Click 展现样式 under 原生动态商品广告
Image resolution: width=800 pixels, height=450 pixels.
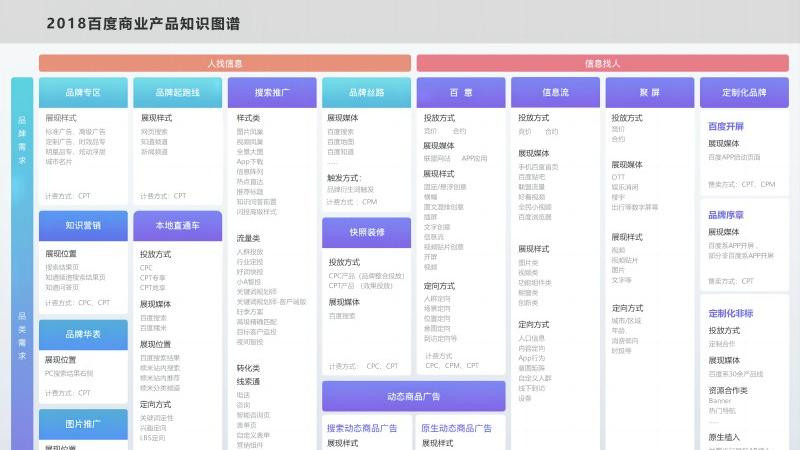[x=437, y=443]
